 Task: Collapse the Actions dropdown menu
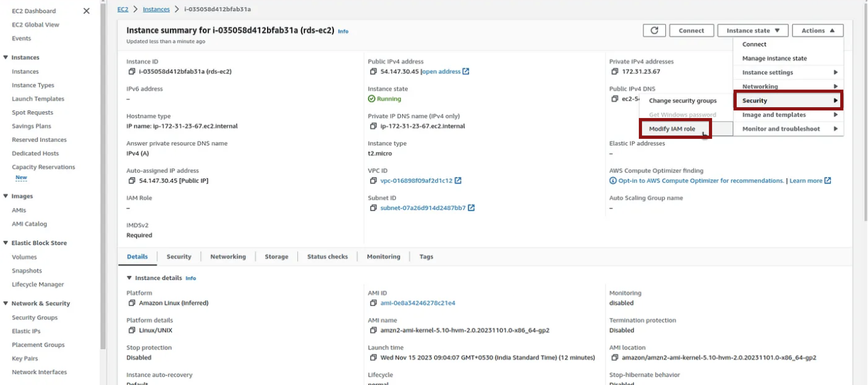tap(817, 31)
